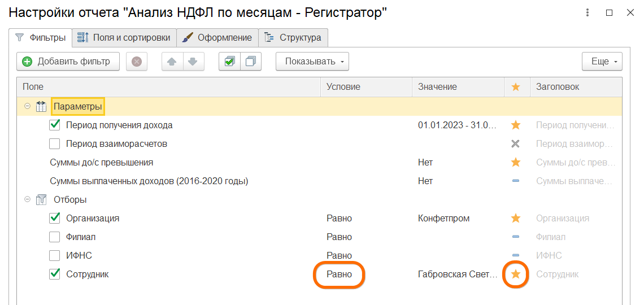Switch to Поля и сортировки tab
The width and height of the screenshot is (644, 305).
click(x=124, y=38)
